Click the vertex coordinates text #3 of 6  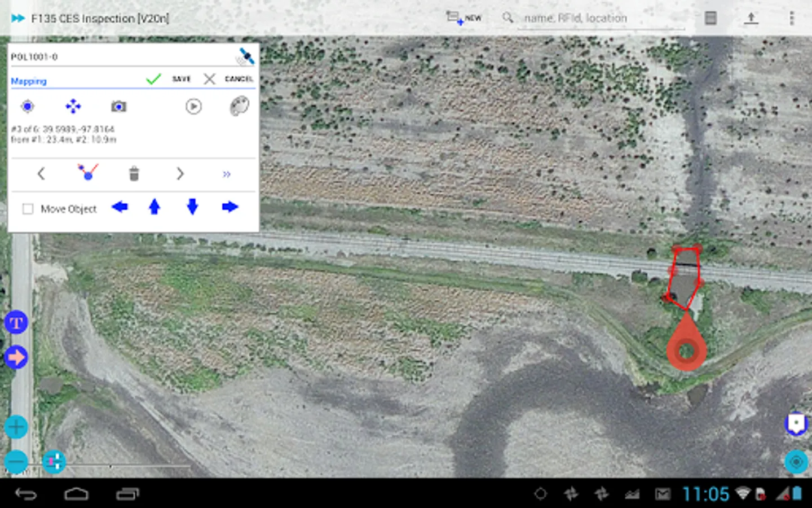pyautogui.click(x=63, y=129)
